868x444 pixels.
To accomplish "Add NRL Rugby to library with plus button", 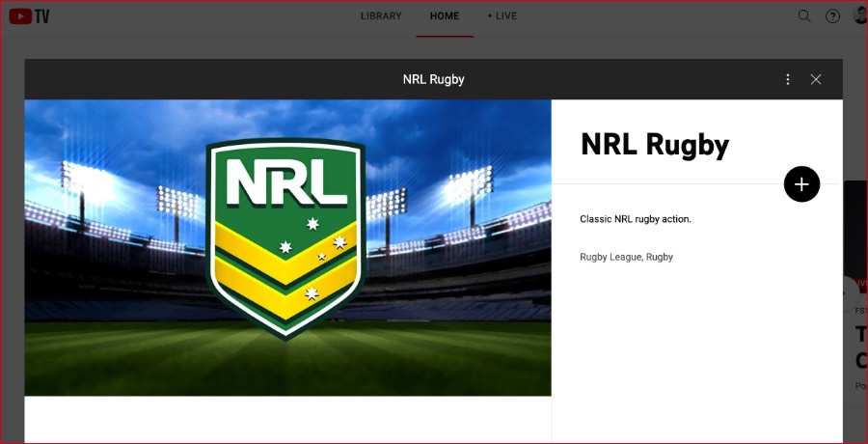I will [x=801, y=184].
